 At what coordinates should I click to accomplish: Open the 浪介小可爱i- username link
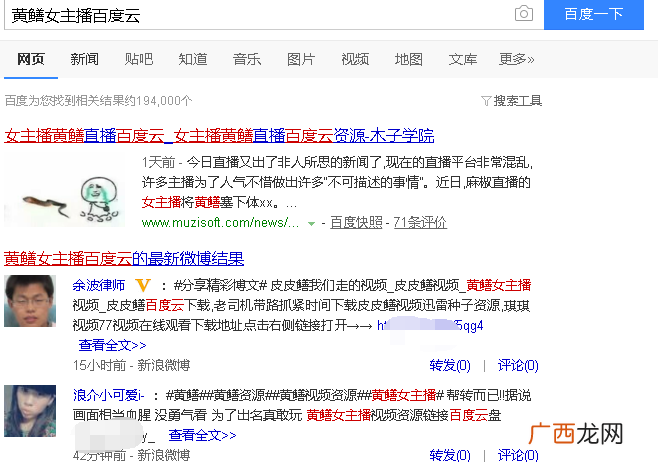point(109,395)
